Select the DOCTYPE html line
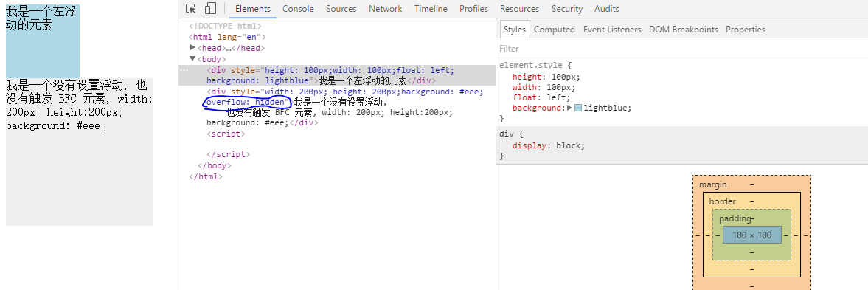 (x=226, y=26)
